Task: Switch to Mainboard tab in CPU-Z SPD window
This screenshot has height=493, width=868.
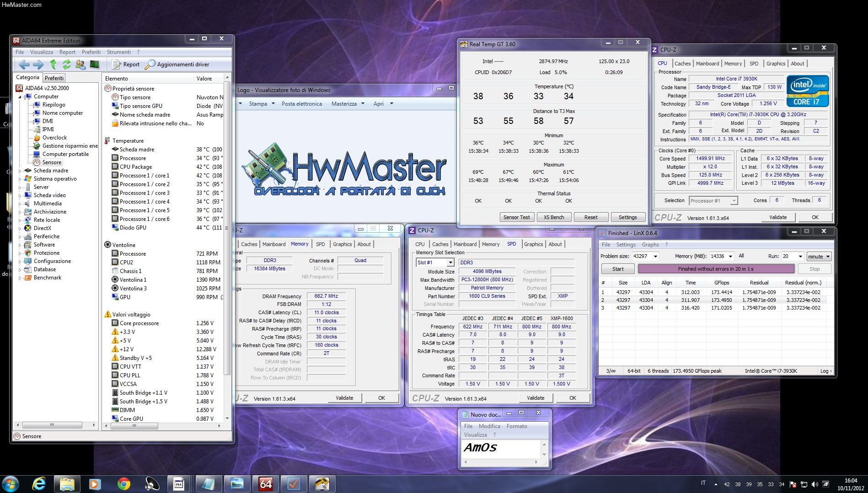Action: pos(465,244)
